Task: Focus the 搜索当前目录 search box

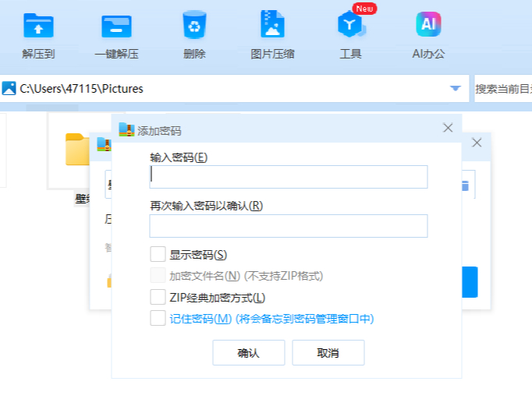Action: 503,89
